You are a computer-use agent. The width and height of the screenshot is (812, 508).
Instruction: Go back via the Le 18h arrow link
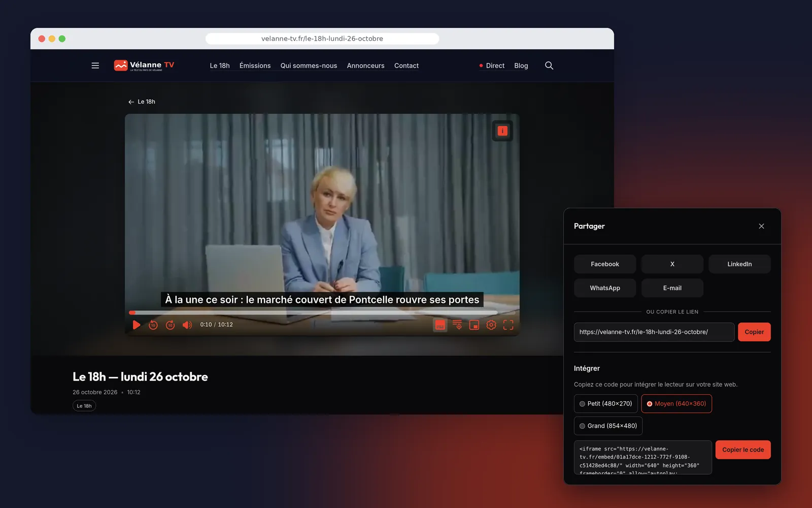coord(142,102)
